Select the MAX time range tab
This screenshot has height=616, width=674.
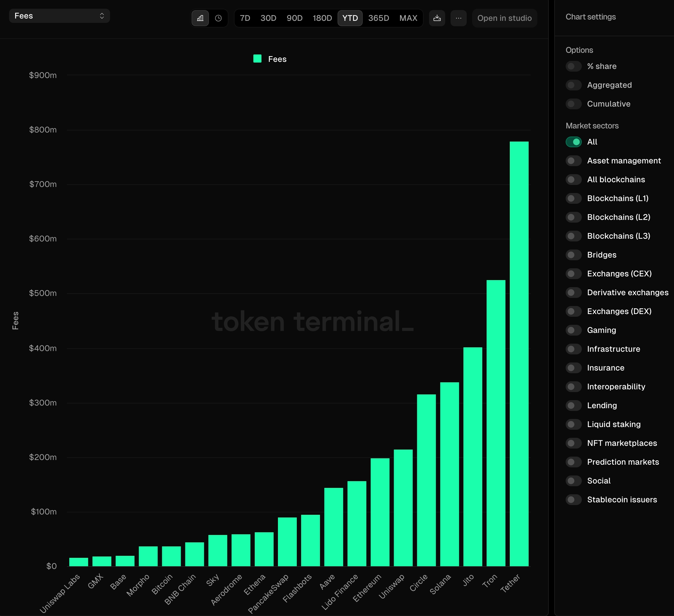[408, 17]
